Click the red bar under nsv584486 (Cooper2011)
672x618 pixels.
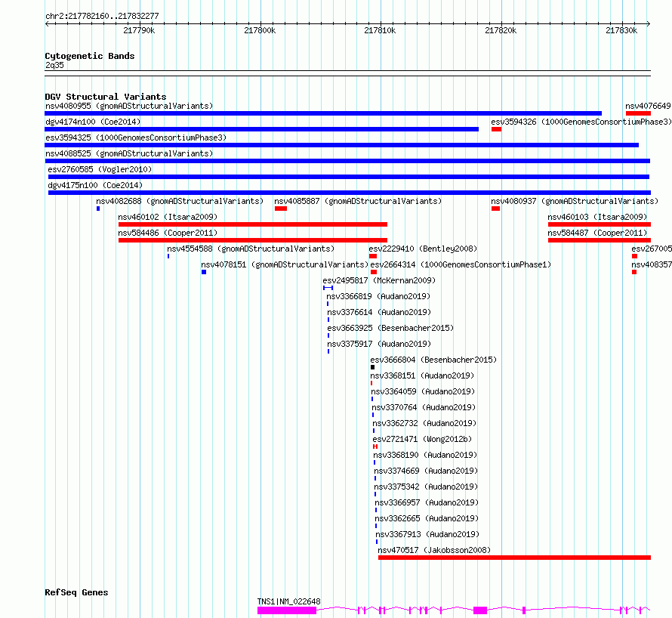[x=253, y=240]
